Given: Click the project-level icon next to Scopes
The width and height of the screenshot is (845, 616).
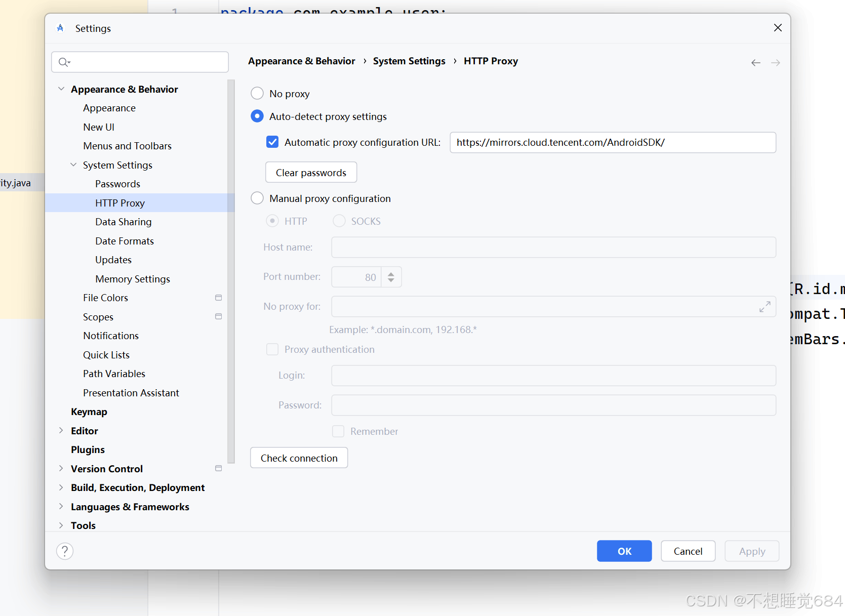Looking at the screenshot, I should 218,317.
